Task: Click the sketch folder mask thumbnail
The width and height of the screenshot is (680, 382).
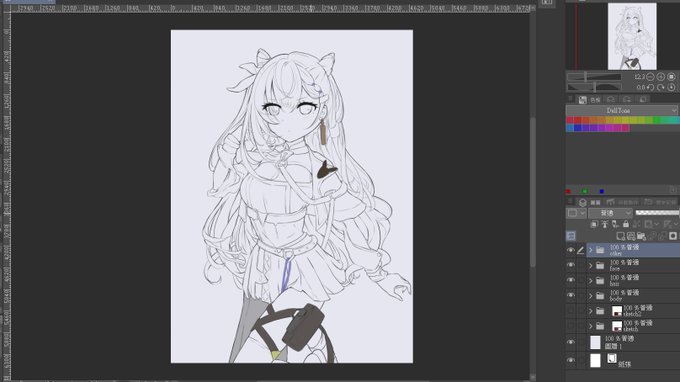Action: 617,326
